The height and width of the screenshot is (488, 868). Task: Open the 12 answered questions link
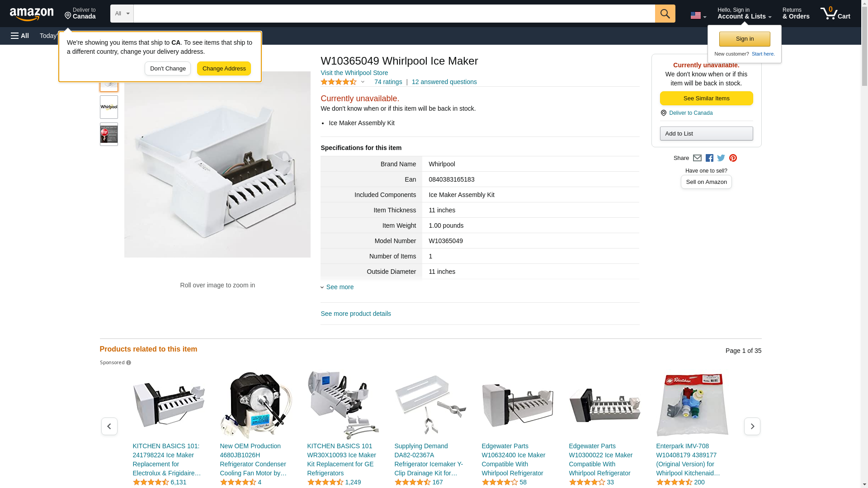click(444, 82)
